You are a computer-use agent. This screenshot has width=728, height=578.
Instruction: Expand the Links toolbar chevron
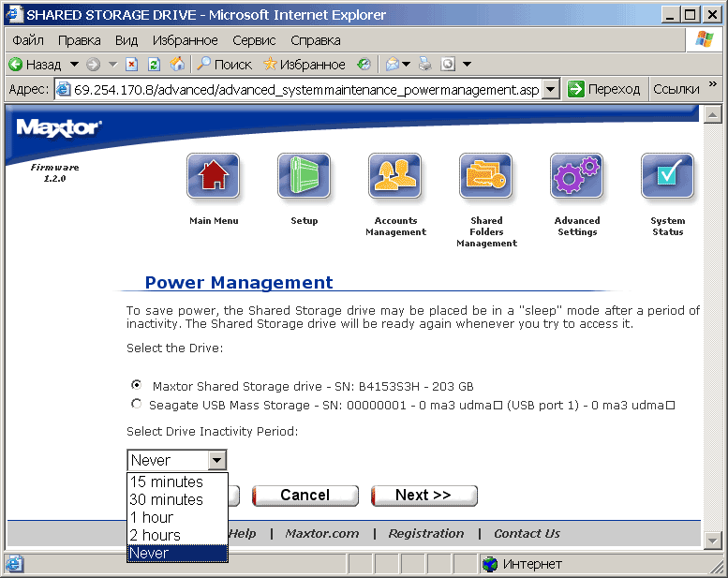713,84
